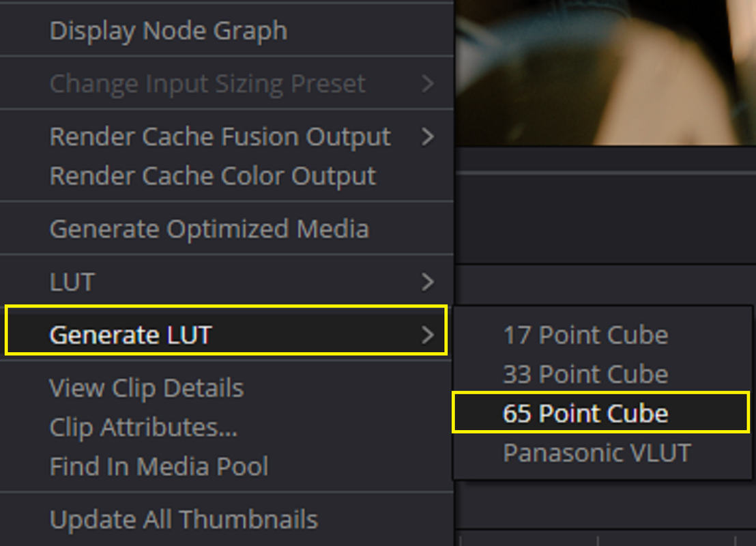Choose 17 Point Cube option
756x546 pixels.
click(602, 334)
